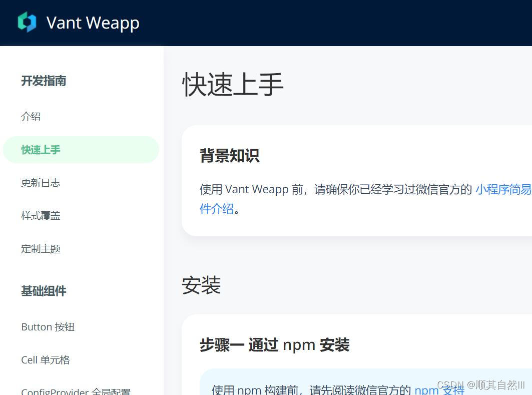
Task: Open the ConfigProvider 全局配置 page
Action: click(76, 390)
